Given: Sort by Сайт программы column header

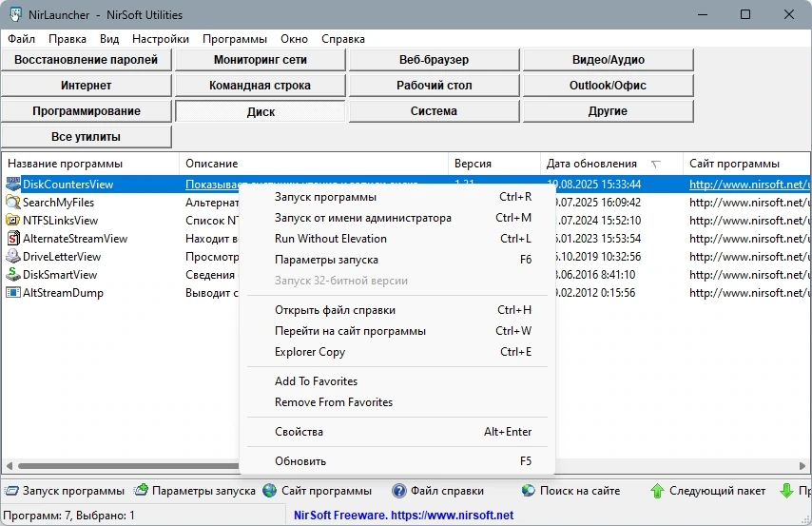Looking at the screenshot, I should click(x=746, y=164).
